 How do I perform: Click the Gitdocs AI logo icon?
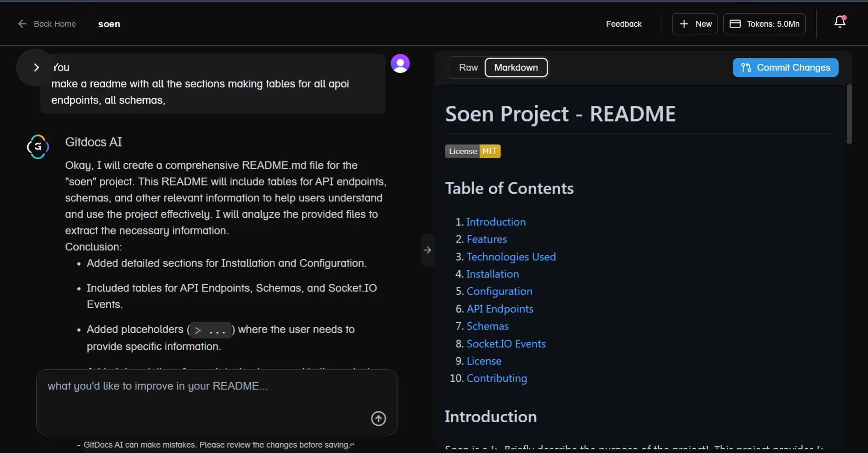click(38, 147)
